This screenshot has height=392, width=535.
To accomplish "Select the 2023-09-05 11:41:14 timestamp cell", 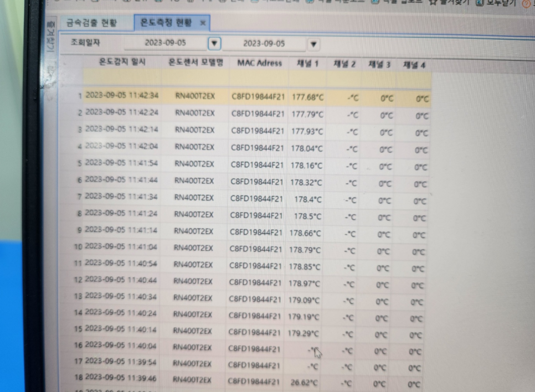I will point(121,230).
